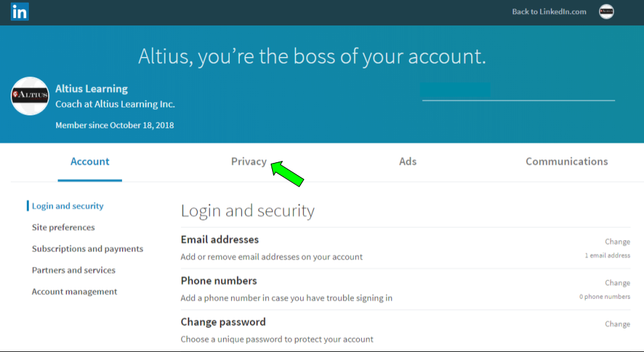Click Change next to Change password

click(x=617, y=325)
